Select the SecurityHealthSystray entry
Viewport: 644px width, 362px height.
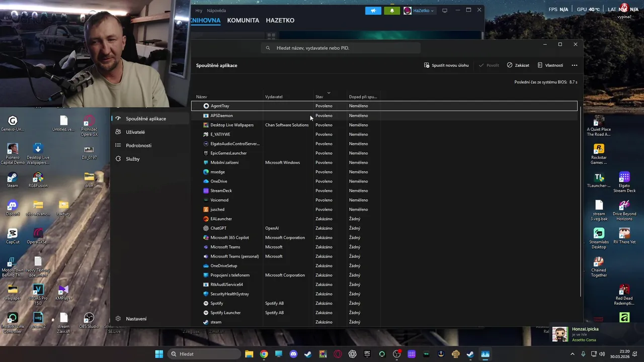click(384, 294)
